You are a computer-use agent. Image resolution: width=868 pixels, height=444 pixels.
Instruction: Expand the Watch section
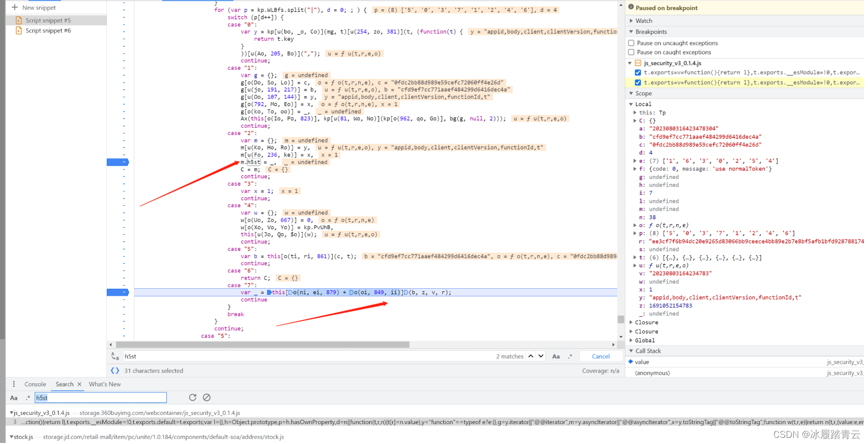point(631,21)
